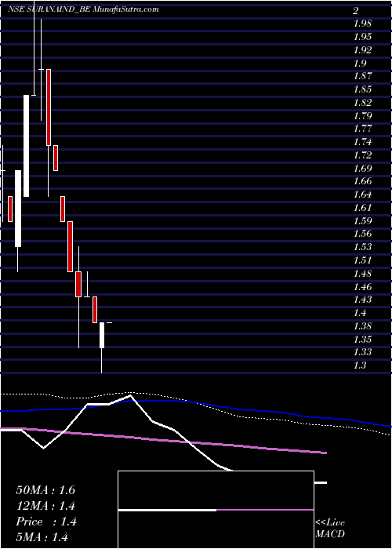Click the 1.79 price axis label

coord(362,116)
